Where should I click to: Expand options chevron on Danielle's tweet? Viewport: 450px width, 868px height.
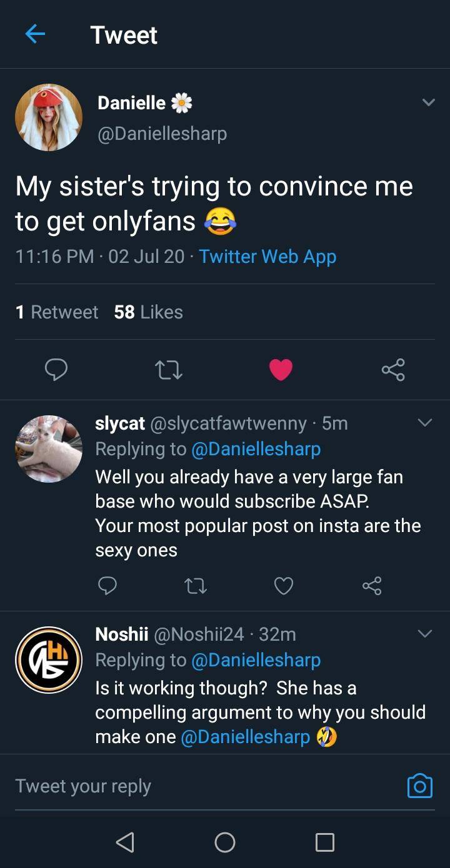428,102
